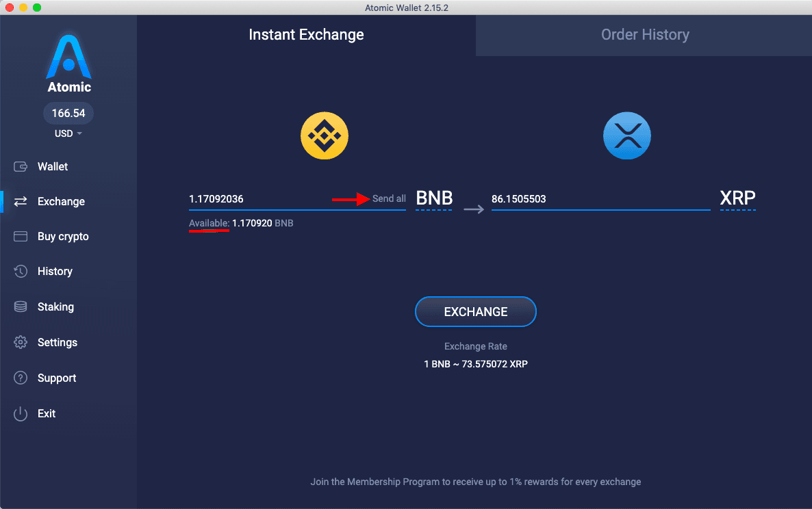This screenshot has width=812, height=509.
Task: Select the Exchange arrows icon
Action: [x=20, y=201]
